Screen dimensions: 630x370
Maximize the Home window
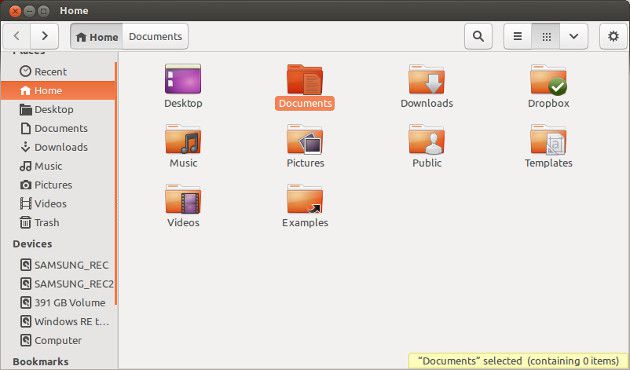pyautogui.click(x=43, y=11)
